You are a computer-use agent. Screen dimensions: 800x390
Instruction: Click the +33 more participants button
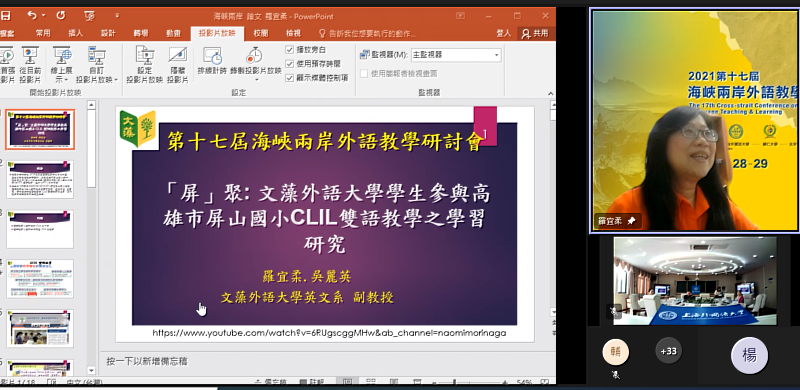[668, 351]
